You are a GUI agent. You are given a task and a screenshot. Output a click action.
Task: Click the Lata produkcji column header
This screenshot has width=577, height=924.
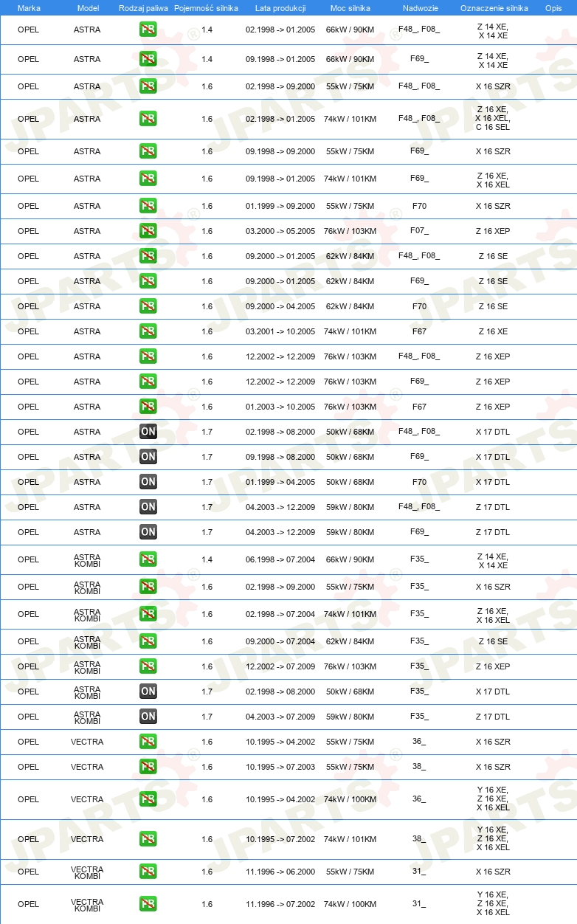280,7
